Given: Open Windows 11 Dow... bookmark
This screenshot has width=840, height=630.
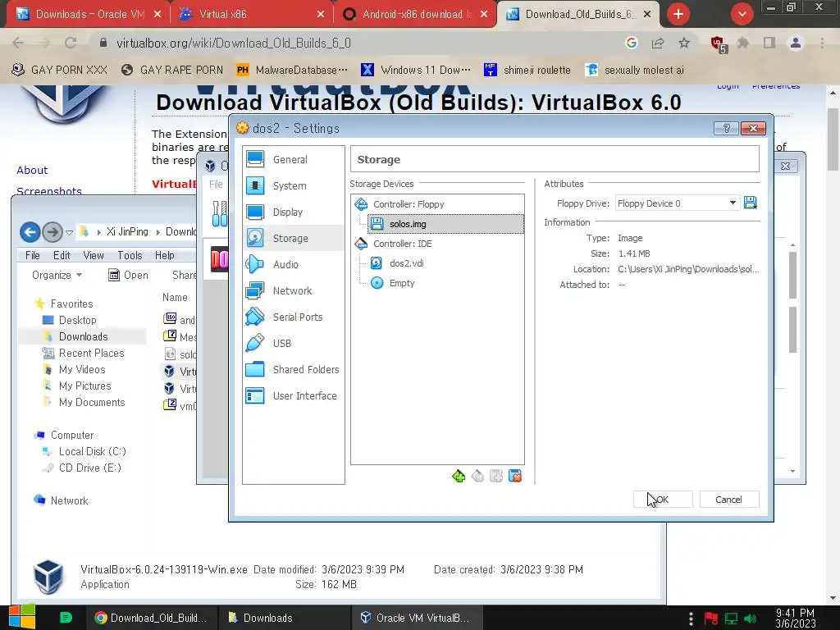Looking at the screenshot, I should click(416, 70).
